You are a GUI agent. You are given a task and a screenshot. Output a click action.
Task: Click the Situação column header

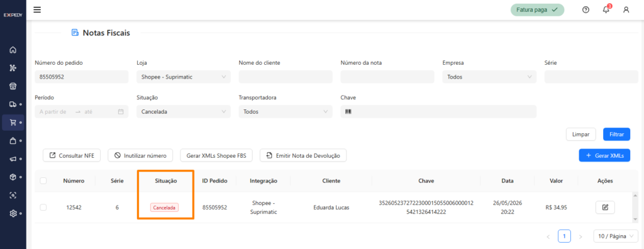(x=166, y=181)
